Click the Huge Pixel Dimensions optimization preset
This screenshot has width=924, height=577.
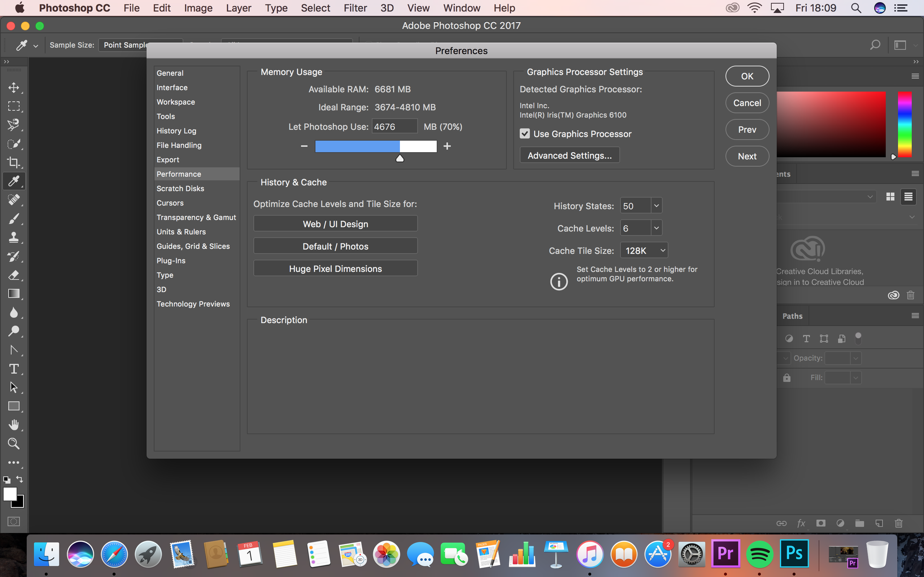coord(335,269)
